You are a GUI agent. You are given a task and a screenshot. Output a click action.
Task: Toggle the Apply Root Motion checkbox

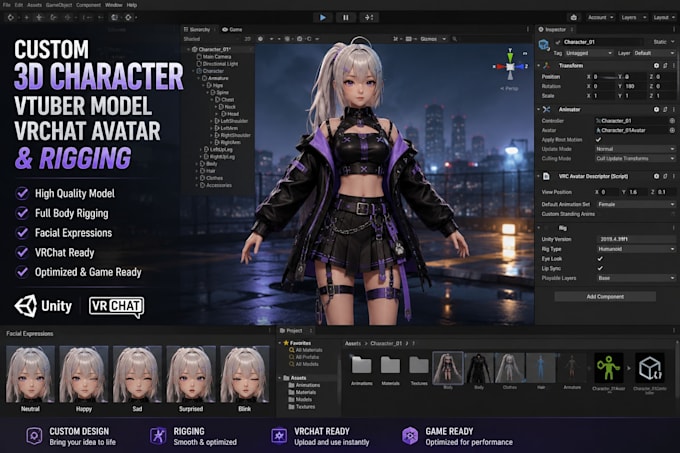pyautogui.click(x=598, y=140)
